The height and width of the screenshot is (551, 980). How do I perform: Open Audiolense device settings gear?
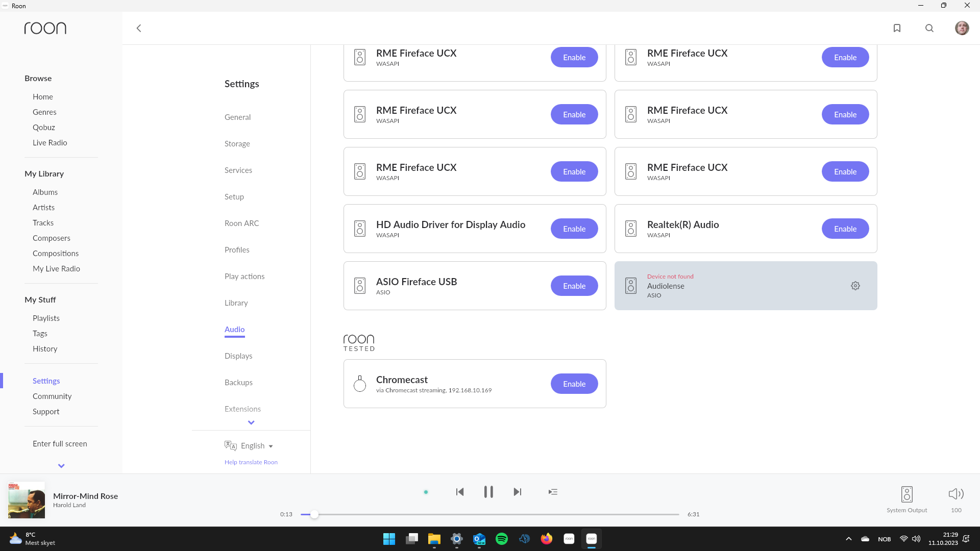click(x=855, y=286)
